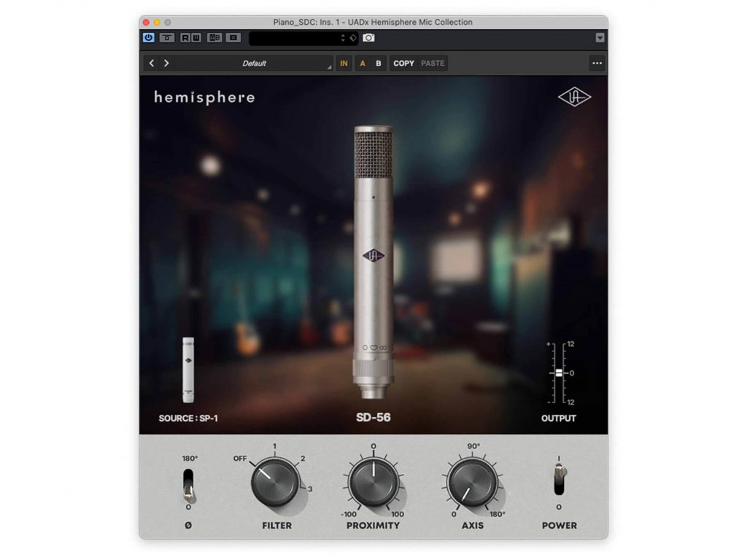Click the preset up/down stepper arrows
The height and width of the screenshot is (560, 747).
343,38
